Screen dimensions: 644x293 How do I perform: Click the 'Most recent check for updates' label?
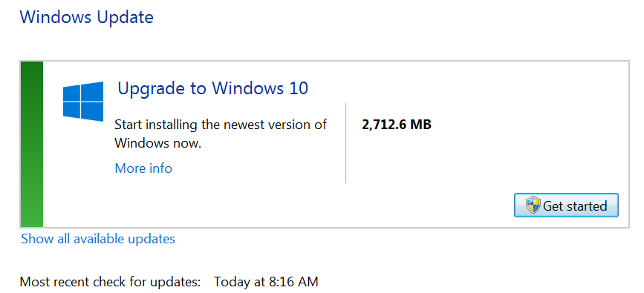point(110,283)
